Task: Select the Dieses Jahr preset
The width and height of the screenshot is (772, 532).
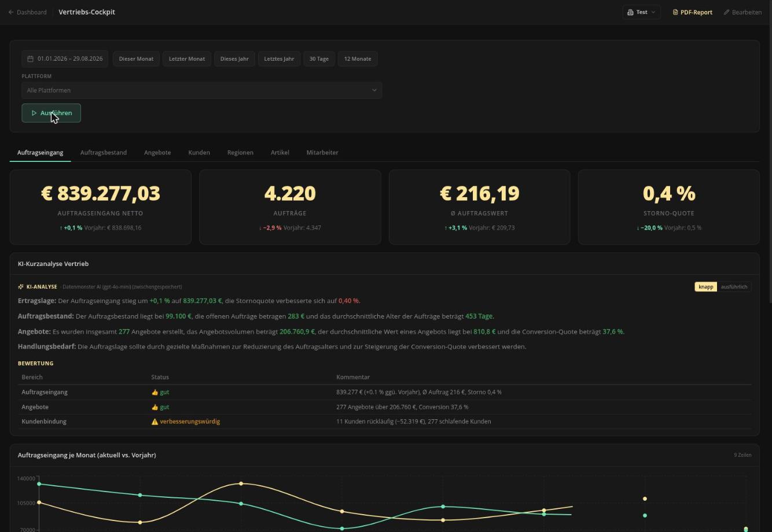Action: pos(234,59)
